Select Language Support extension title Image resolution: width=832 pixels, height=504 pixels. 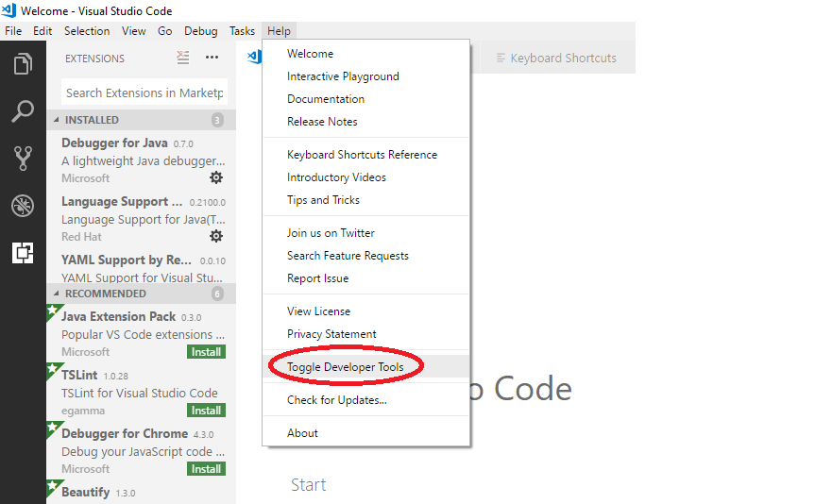click(x=122, y=202)
